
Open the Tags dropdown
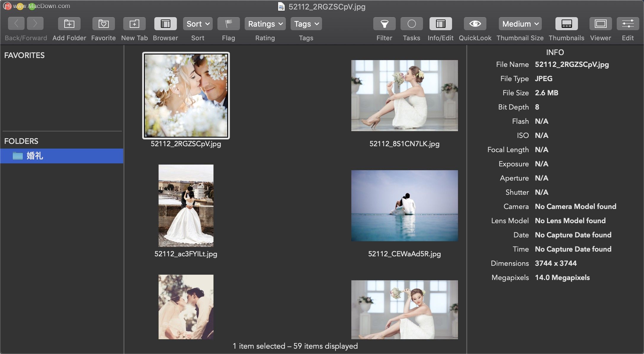point(306,24)
